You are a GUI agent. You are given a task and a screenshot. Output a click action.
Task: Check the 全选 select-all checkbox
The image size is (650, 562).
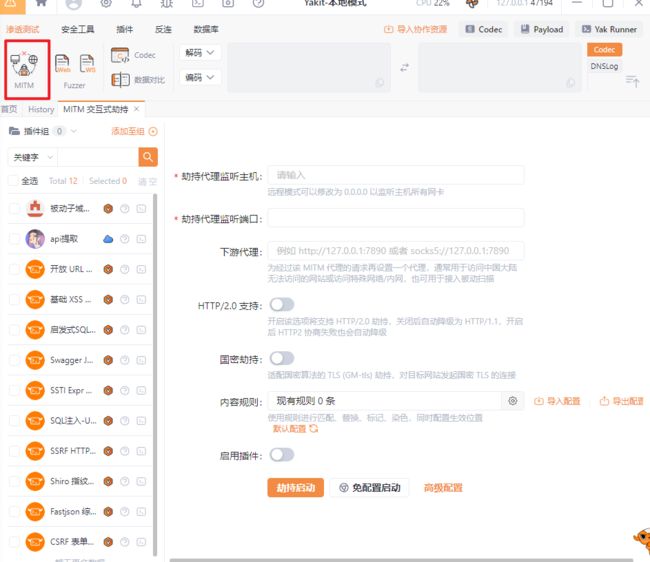14,181
